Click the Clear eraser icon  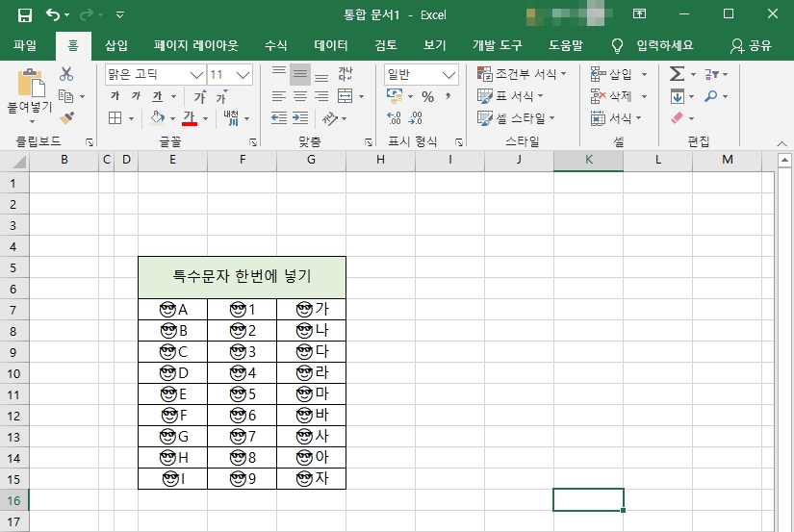677,118
